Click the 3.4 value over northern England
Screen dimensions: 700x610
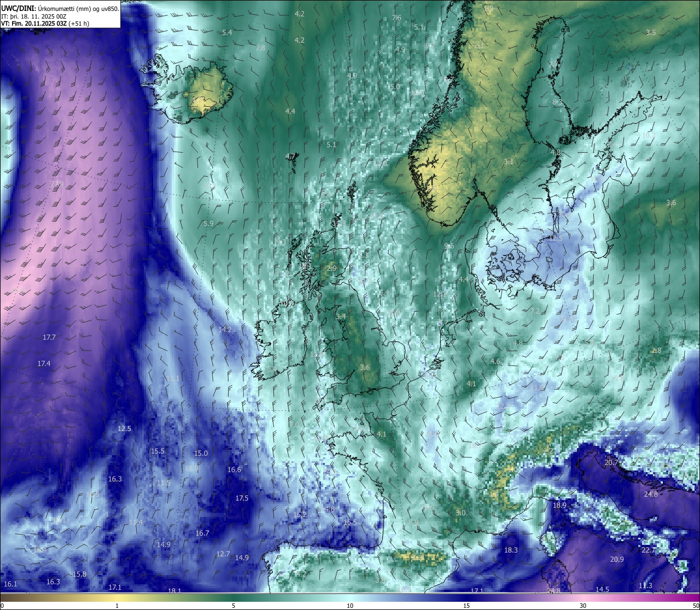(341, 317)
